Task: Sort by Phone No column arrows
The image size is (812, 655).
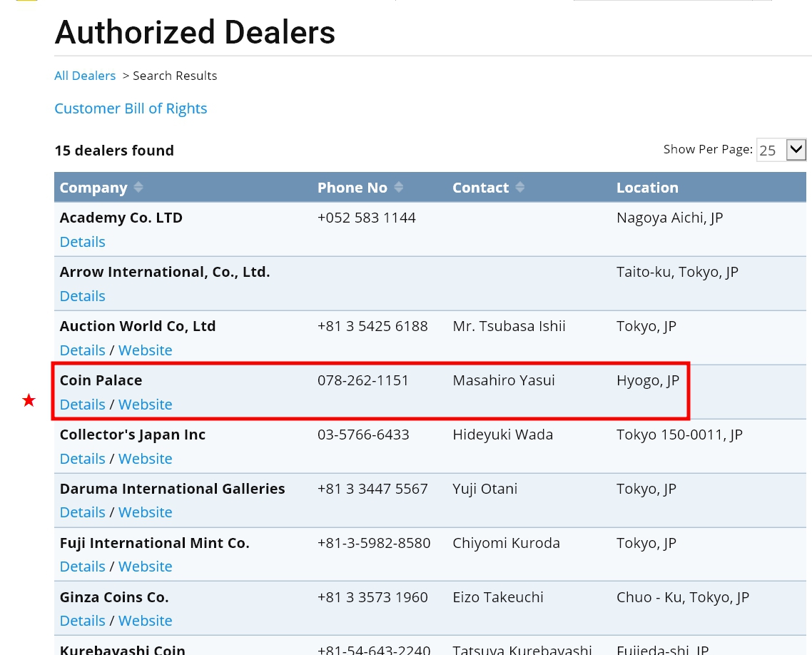Action: pos(399,188)
